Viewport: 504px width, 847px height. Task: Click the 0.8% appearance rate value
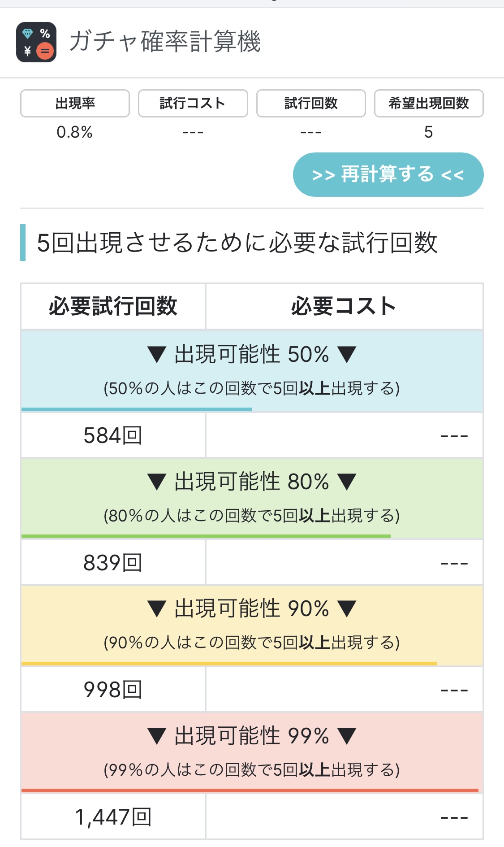tap(75, 132)
